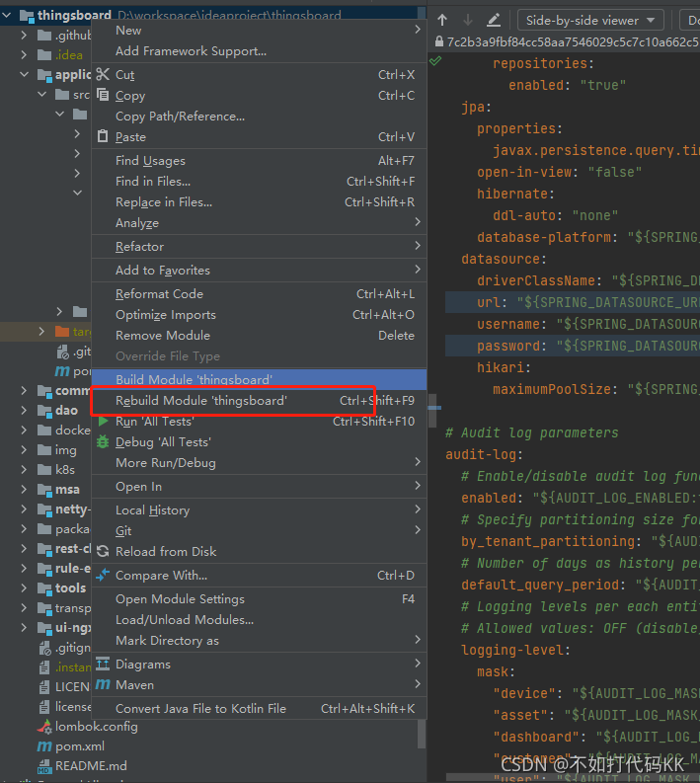Click the project tree vertical scrollbar

tap(422, 733)
